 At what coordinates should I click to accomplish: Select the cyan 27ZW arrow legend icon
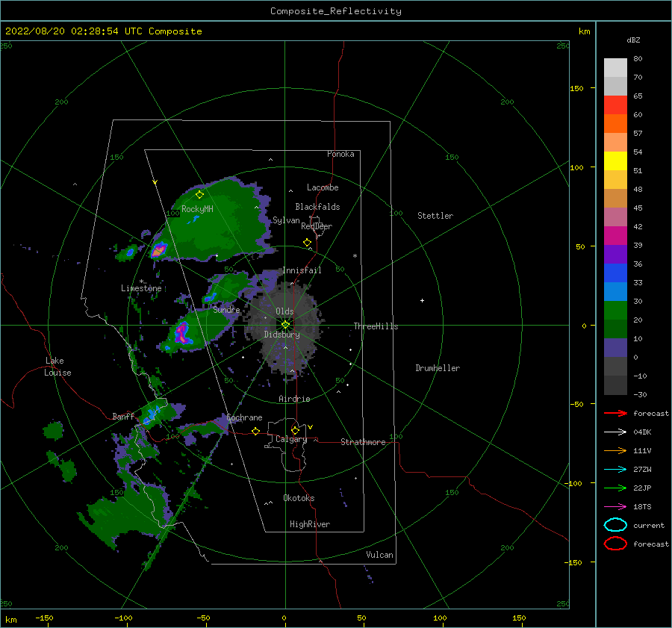coord(615,470)
